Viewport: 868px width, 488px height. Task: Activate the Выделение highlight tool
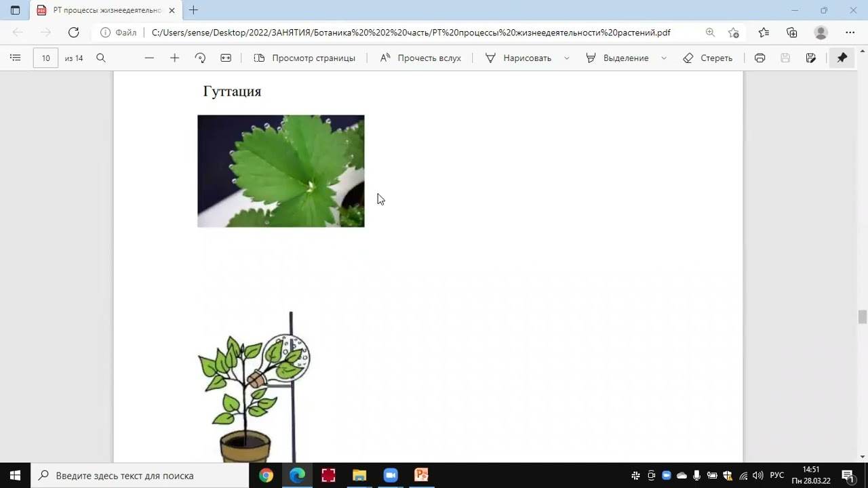click(617, 58)
